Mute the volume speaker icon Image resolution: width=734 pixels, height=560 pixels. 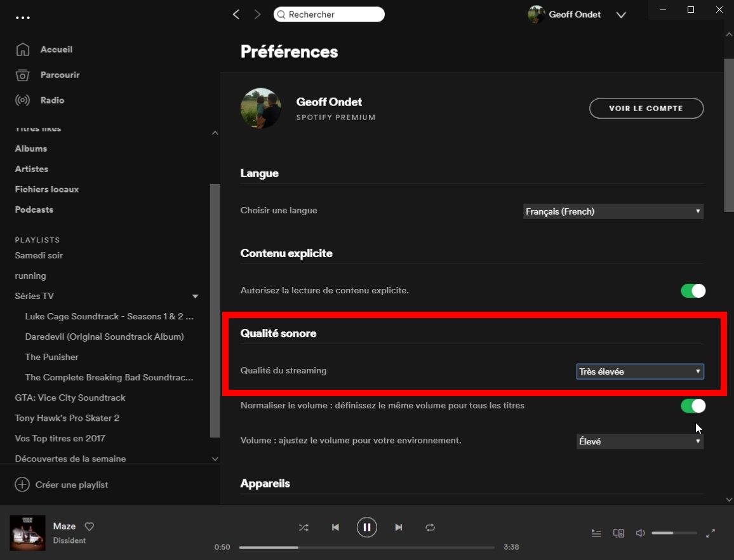(641, 533)
